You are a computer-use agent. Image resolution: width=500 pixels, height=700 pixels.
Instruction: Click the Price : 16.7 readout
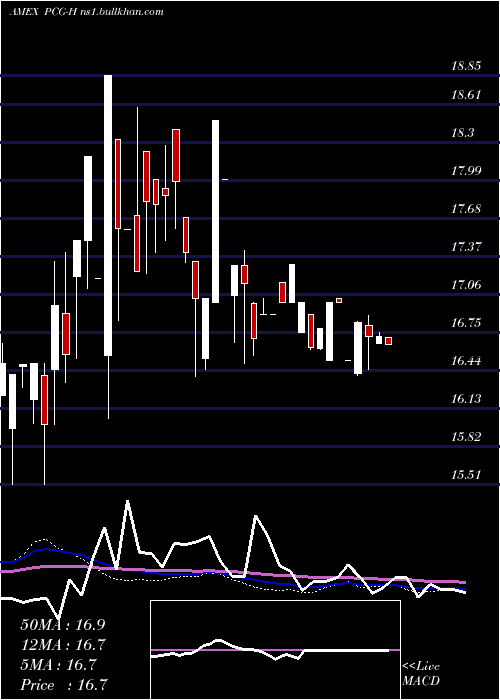63,685
